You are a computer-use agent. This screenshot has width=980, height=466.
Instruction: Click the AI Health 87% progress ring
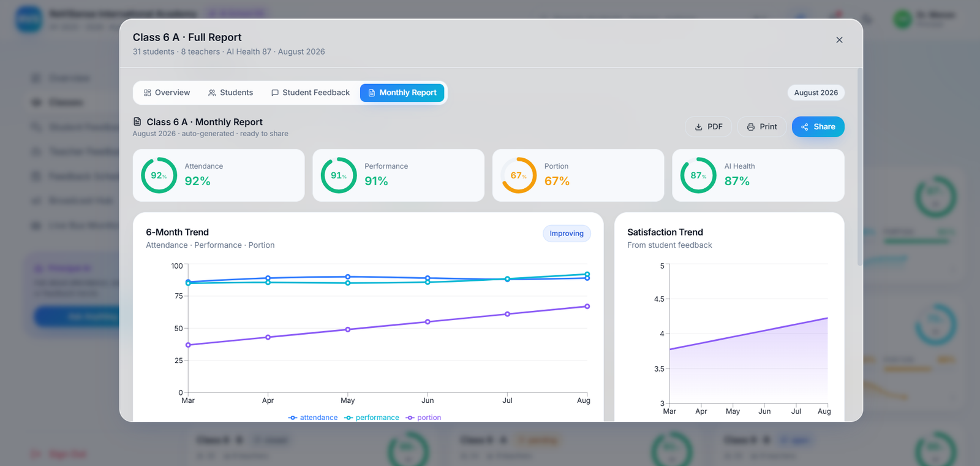(x=698, y=175)
